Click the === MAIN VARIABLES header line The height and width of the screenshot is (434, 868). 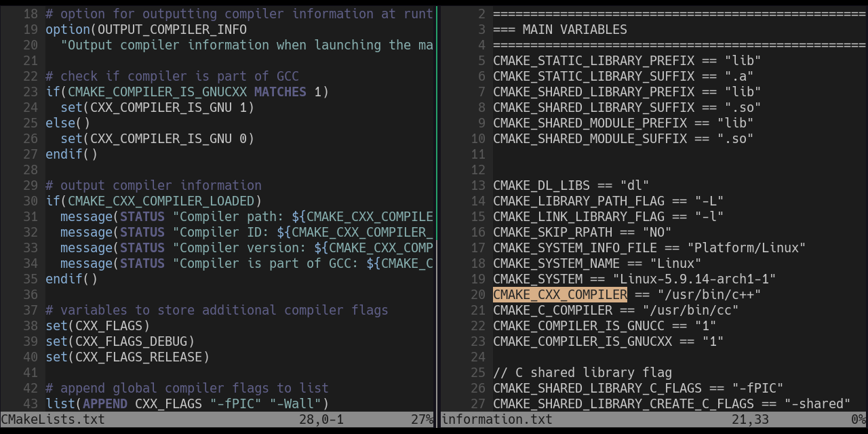tap(559, 29)
